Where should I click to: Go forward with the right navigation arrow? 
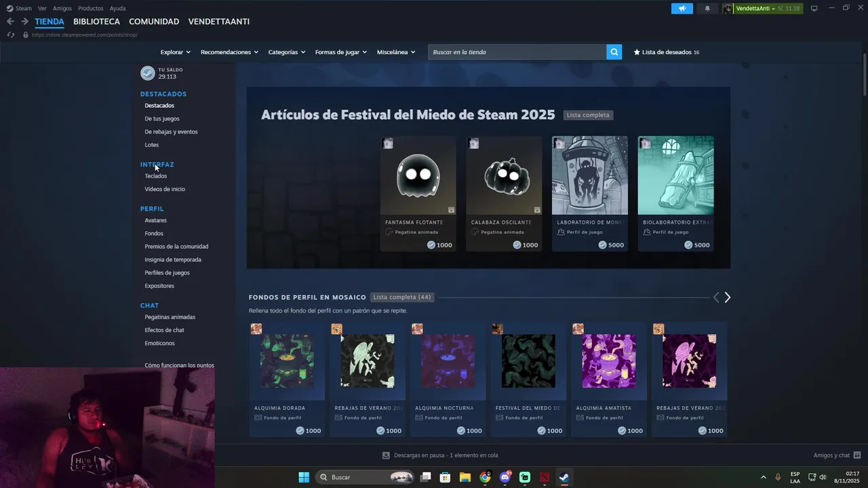(24, 22)
